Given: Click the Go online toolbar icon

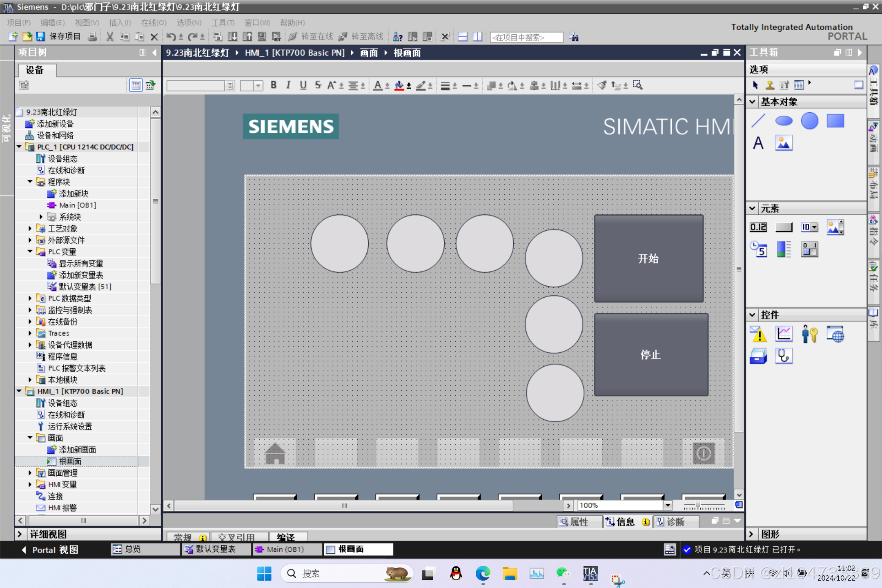Looking at the screenshot, I should tap(293, 37).
